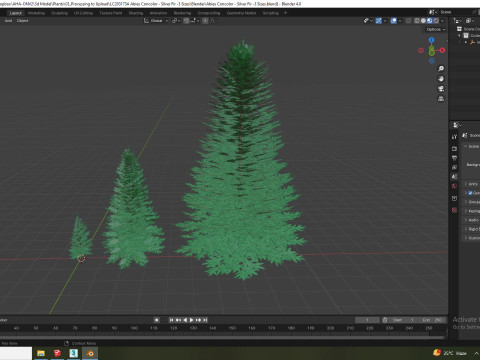This screenshot has height=360, width=480.
Task: Toggle X-ray mode button
Action: (408, 21)
